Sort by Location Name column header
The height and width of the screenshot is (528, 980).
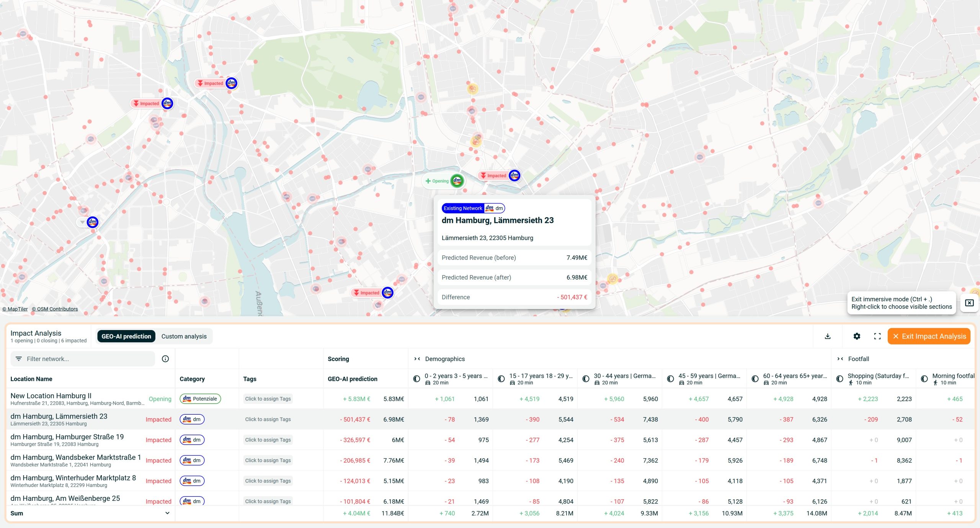pyautogui.click(x=31, y=379)
